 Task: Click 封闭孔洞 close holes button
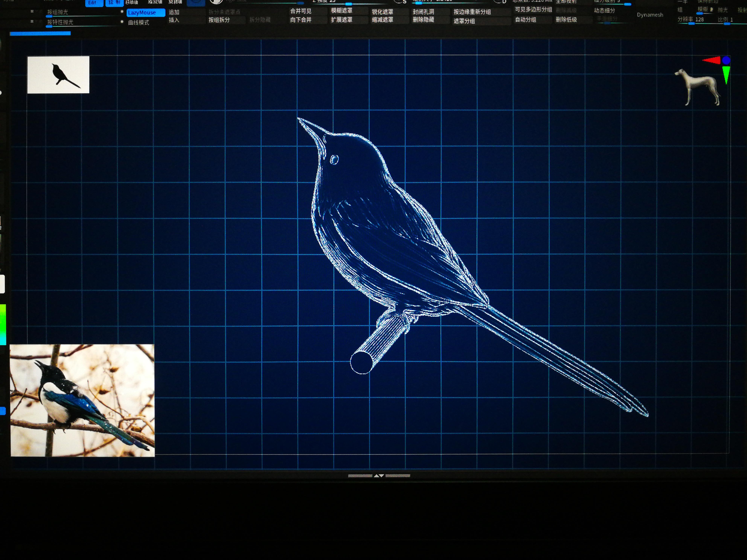pyautogui.click(x=423, y=12)
